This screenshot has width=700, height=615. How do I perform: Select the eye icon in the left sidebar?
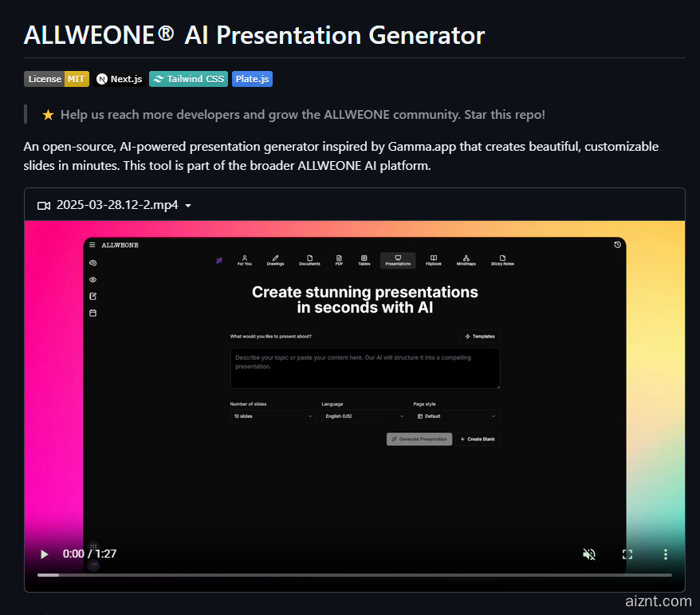click(93, 280)
